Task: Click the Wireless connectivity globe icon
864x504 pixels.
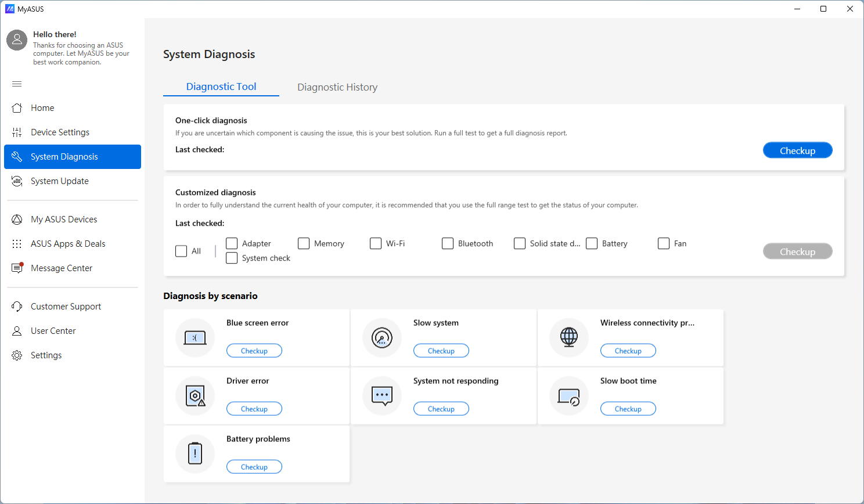Action: click(569, 337)
